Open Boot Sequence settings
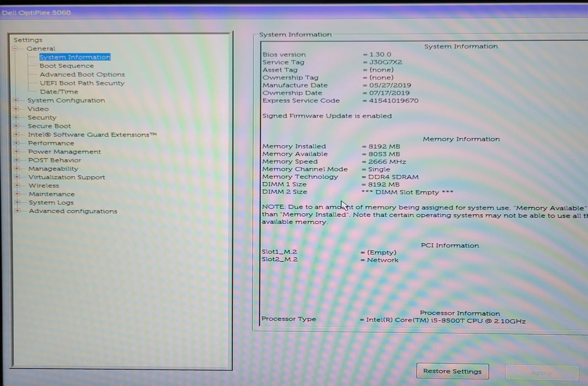This screenshot has height=386, width=588. click(67, 66)
